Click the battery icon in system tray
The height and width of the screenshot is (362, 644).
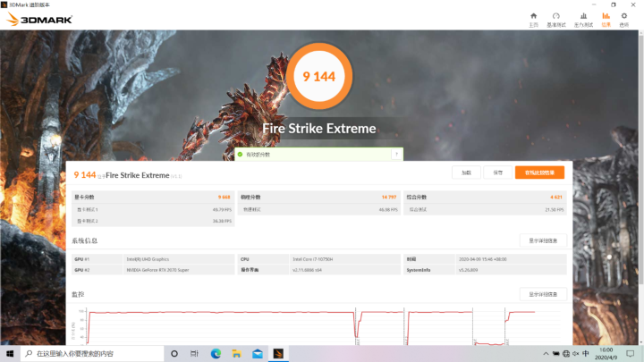click(556, 353)
